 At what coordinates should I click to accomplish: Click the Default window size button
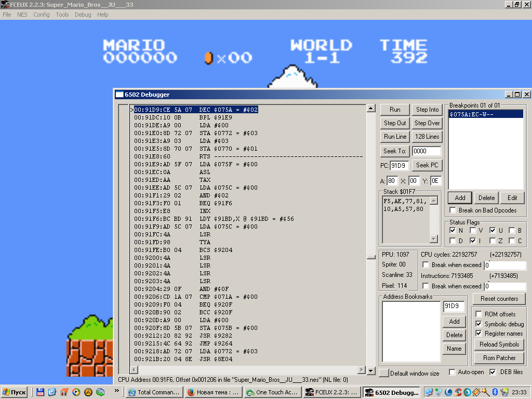(384, 373)
